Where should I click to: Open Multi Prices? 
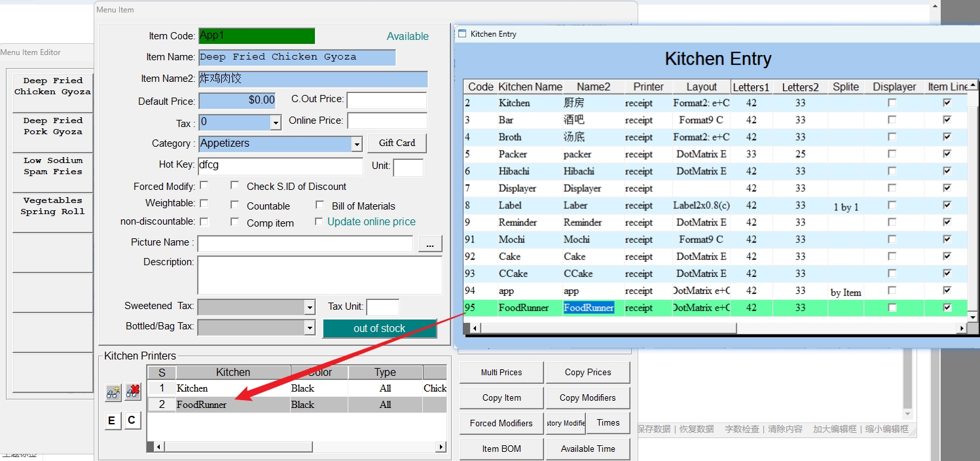pos(501,372)
